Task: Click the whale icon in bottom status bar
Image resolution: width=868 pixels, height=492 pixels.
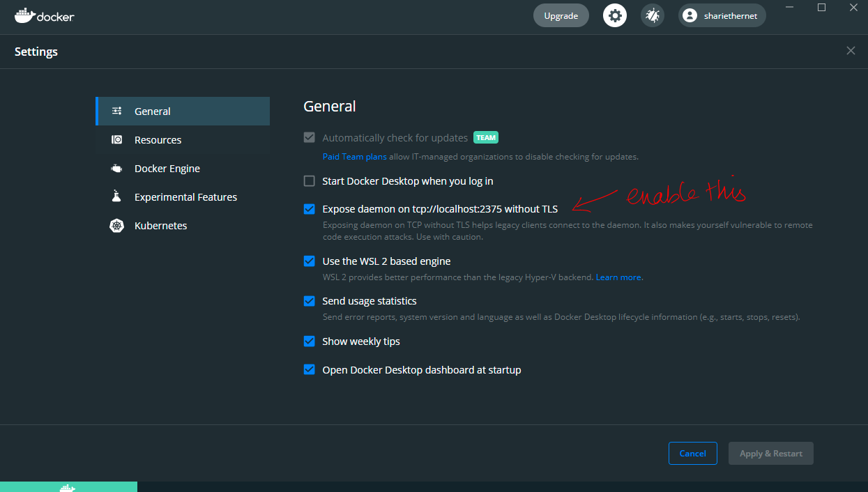Action: [x=67, y=487]
